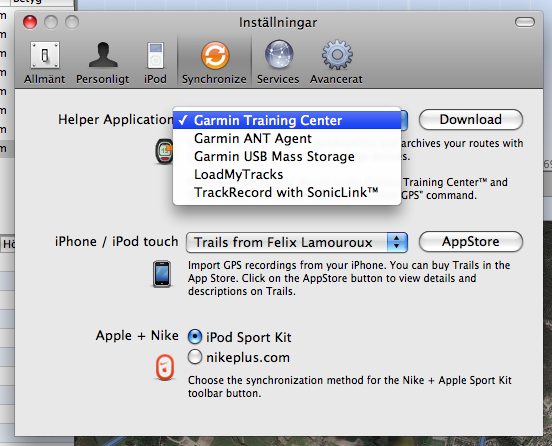Viewport: 552px width, 446px height.
Task: Open the Services globe pane
Action: point(278,62)
